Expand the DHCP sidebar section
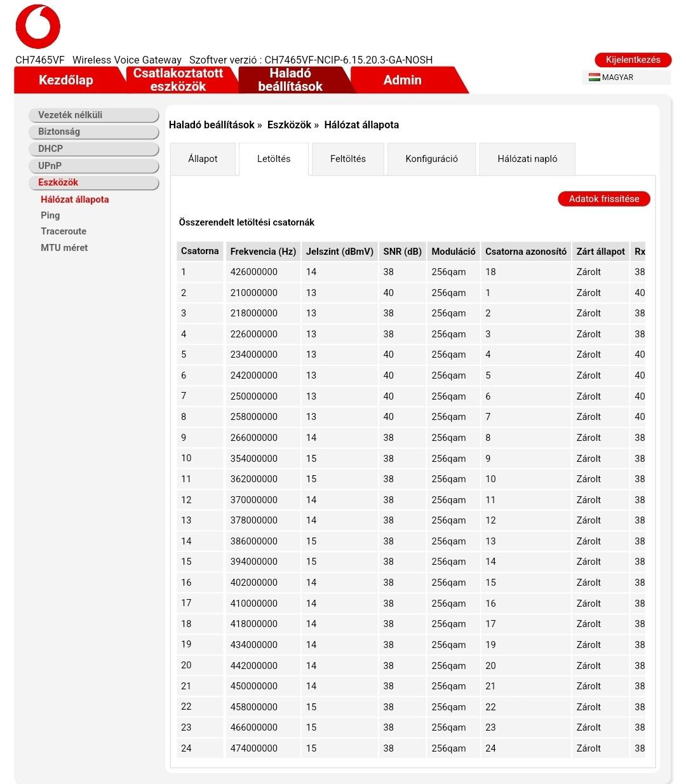 [94, 149]
